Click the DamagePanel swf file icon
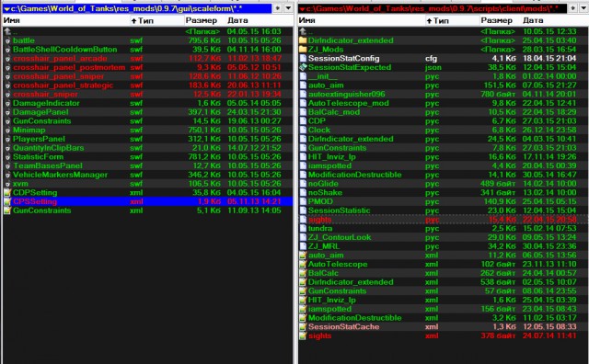Screen dimensions: 589x364 7,112
